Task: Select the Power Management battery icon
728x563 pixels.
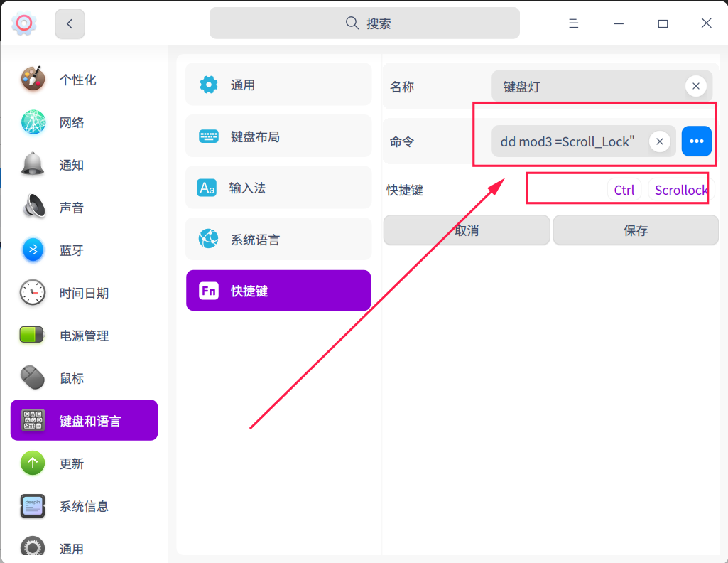Action: [31, 335]
